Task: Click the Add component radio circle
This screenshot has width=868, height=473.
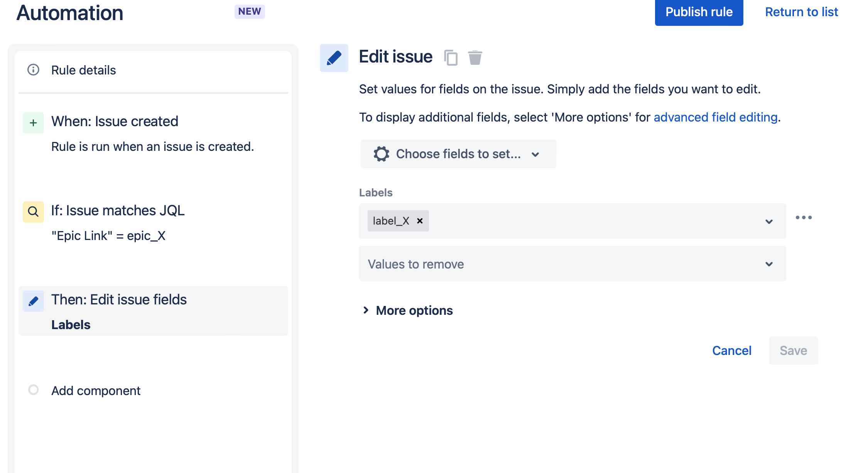Action: coord(33,390)
